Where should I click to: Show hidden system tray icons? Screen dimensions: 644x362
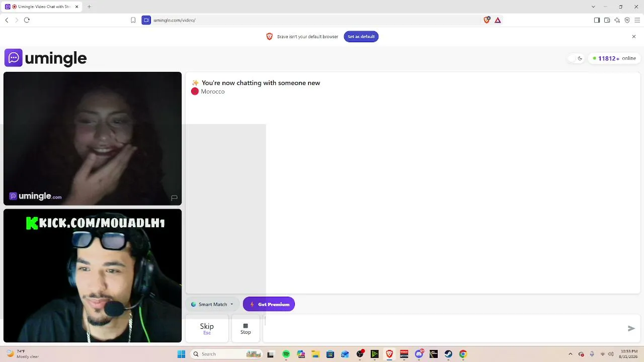tap(570, 354)
